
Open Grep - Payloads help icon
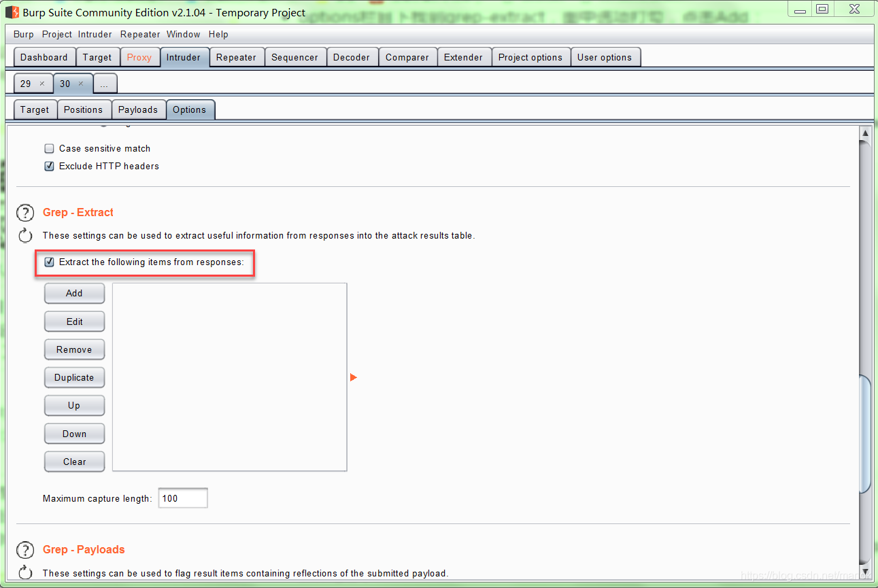25,550
